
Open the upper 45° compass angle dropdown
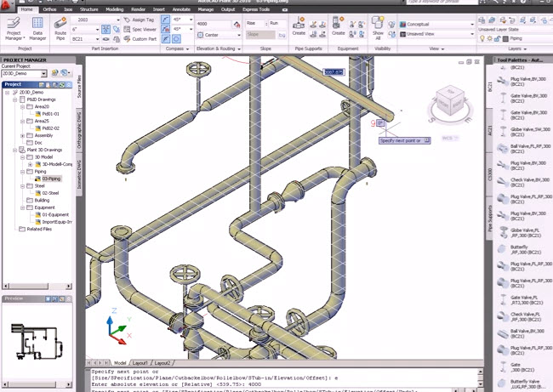[x=182, y=20]
